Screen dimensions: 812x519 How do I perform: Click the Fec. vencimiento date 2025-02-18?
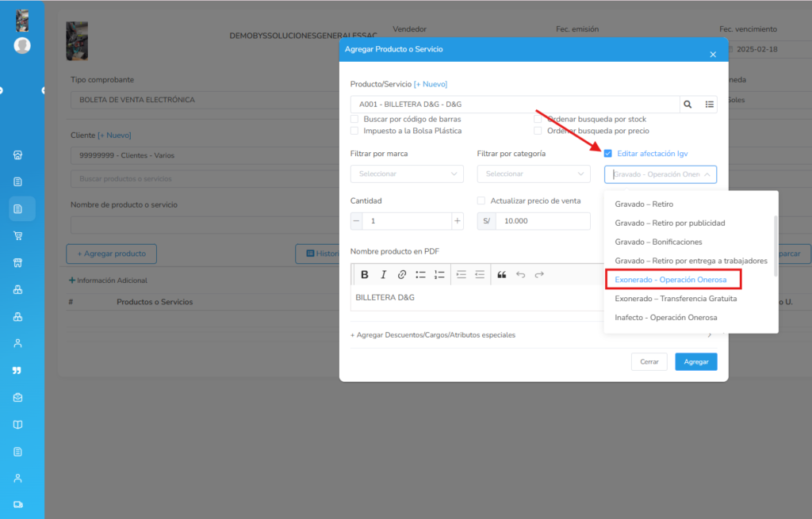[756, 49]
